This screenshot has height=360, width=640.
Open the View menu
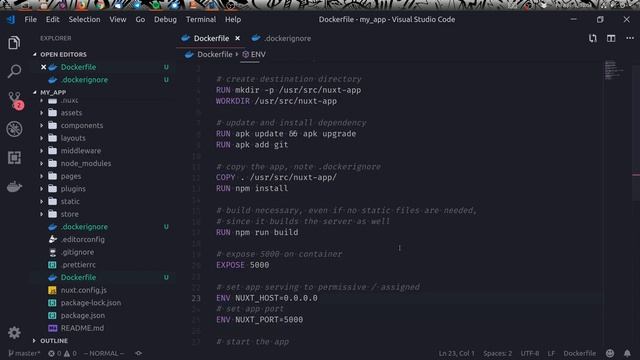(x=118, y=20)
